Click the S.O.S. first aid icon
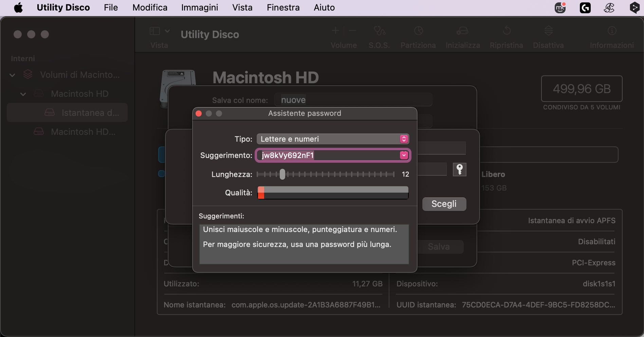This screenshot has height=337, width=644. point(379,31)
